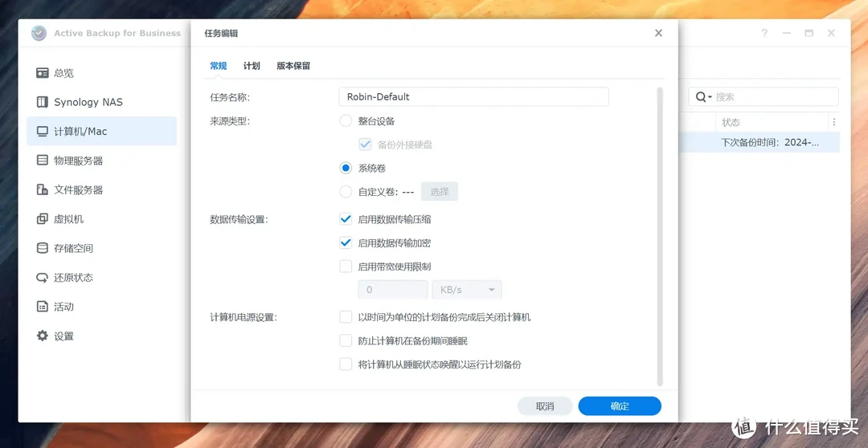Select the 下次备份时间 row
This screenshot has height=448, width=868.
[x=759, y=142]
